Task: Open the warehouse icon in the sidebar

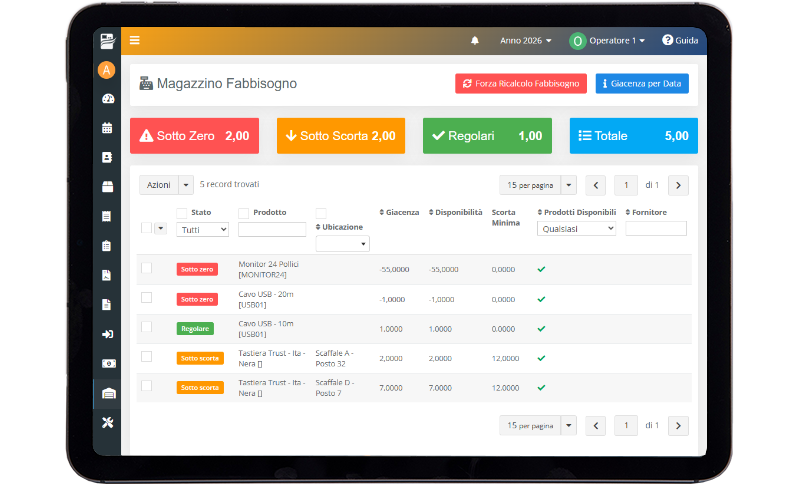Action: tap(109, 394)
